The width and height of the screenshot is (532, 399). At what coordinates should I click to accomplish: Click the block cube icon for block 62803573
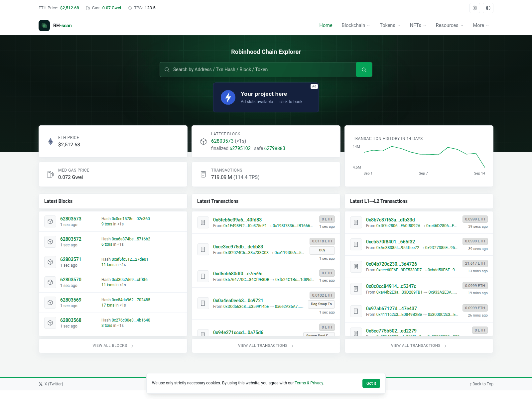[x=50, y=221]
